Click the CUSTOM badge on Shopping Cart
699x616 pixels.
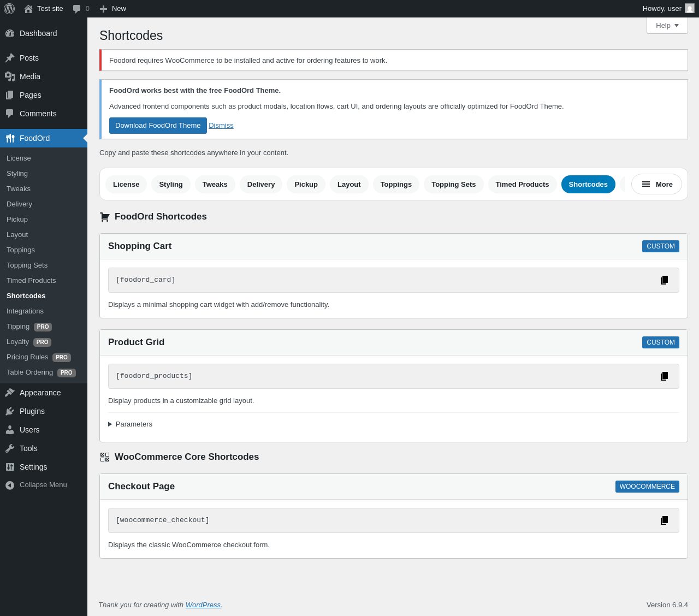(661, 246)
